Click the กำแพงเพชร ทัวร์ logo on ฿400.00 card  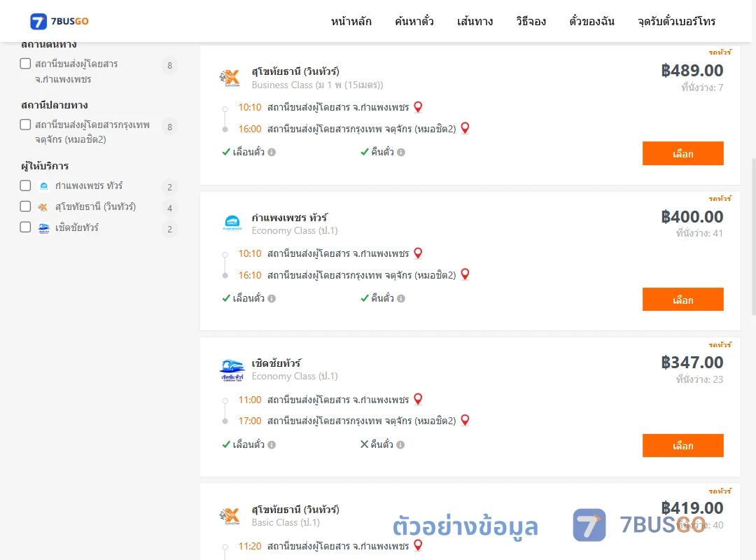[232, 223]
